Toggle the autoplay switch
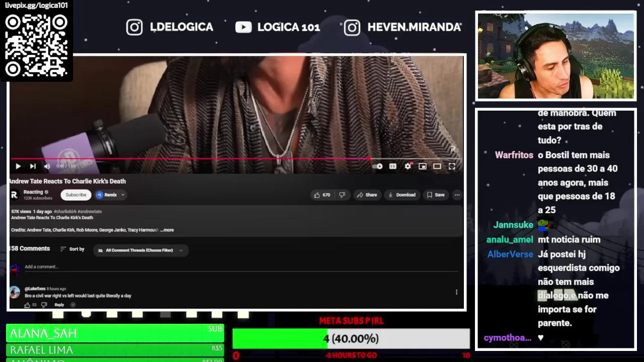 pos(378,166)
